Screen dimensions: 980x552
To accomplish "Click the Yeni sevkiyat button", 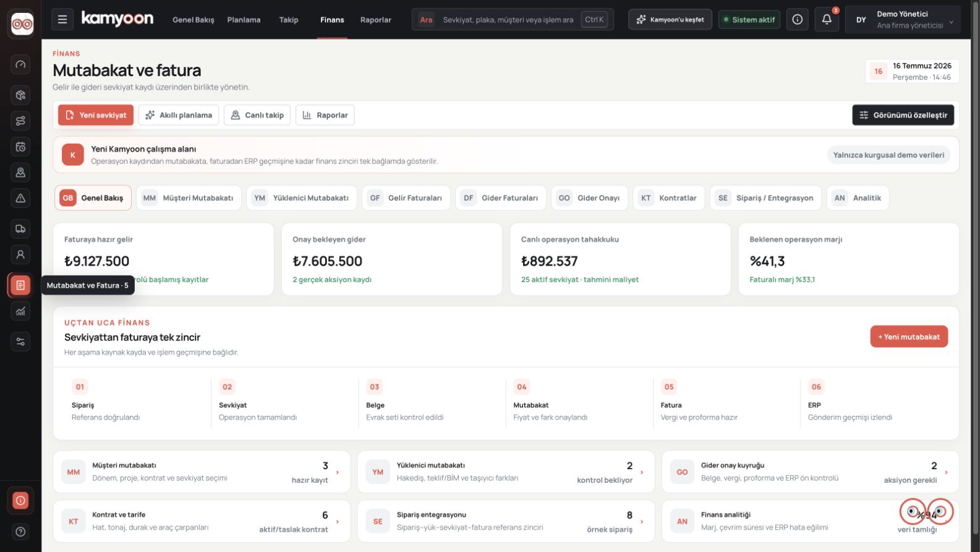I will [96, 115].
